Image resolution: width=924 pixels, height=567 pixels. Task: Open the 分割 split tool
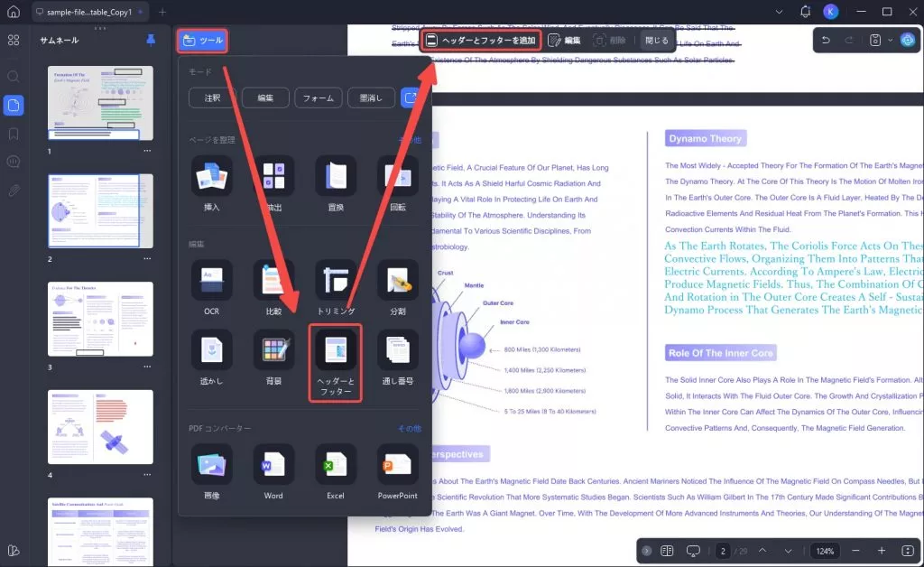(x=398, y=288)
